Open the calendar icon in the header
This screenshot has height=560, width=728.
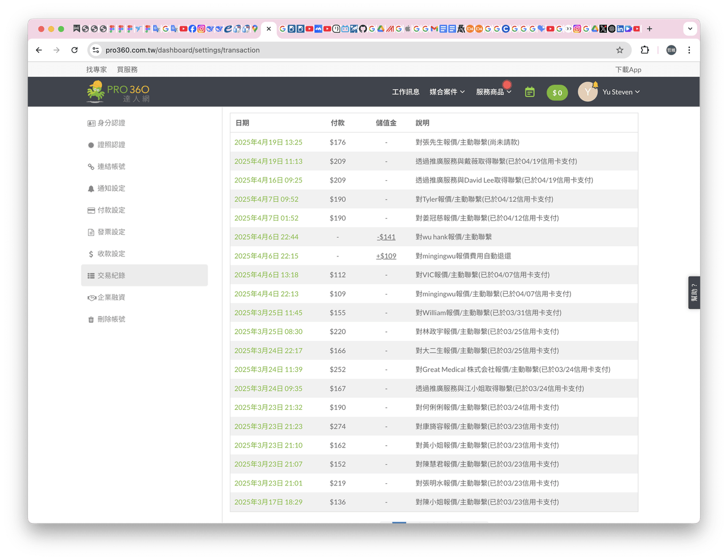click(530, 92)
